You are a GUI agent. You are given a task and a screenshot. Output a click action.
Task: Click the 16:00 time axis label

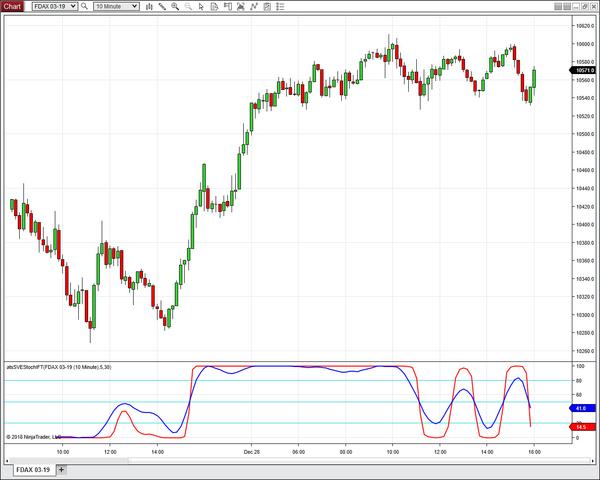pyautogui.click(x=534, y=452)
